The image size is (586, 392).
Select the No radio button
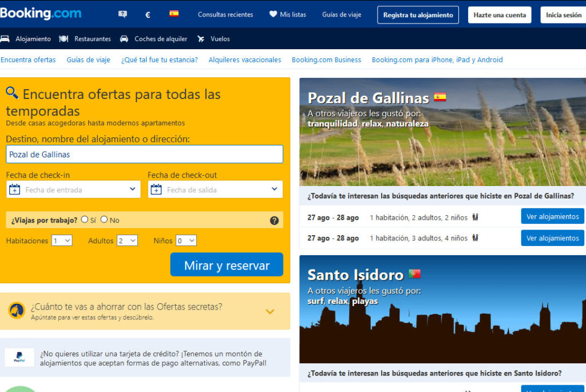(104, 219)
